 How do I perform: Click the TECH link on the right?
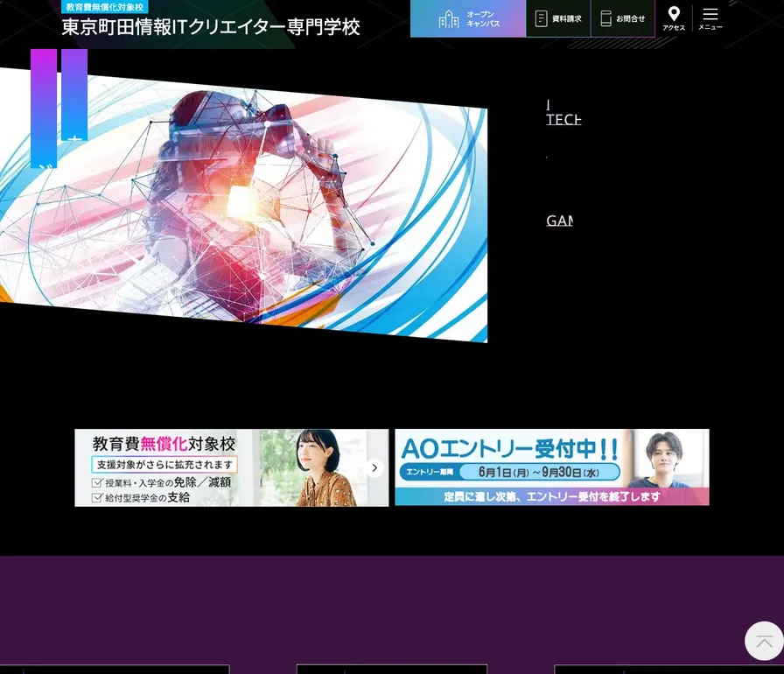pos(563,120)
